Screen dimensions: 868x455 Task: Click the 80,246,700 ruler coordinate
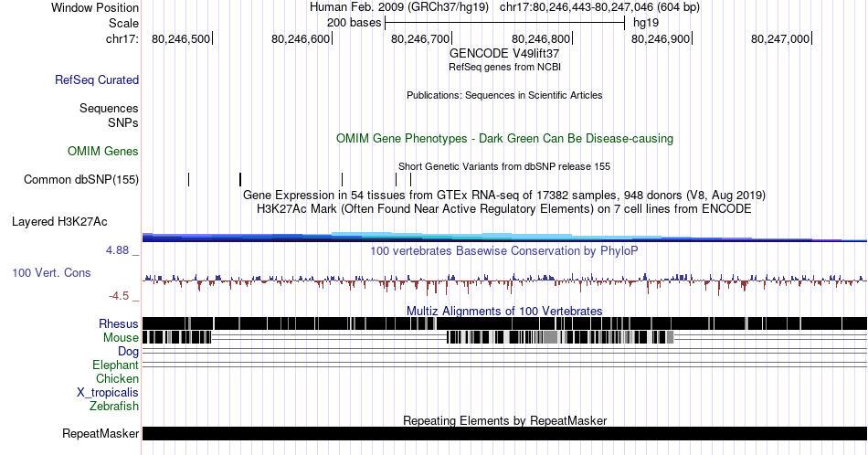[420, 38]
